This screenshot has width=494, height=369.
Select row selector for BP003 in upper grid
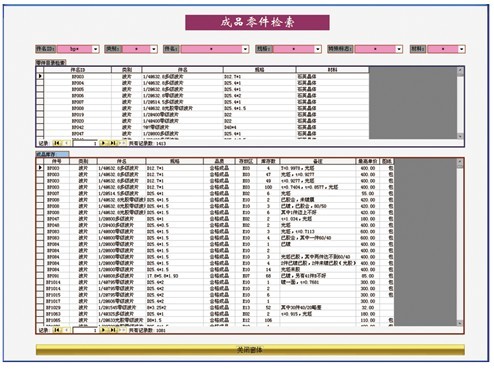40,76
